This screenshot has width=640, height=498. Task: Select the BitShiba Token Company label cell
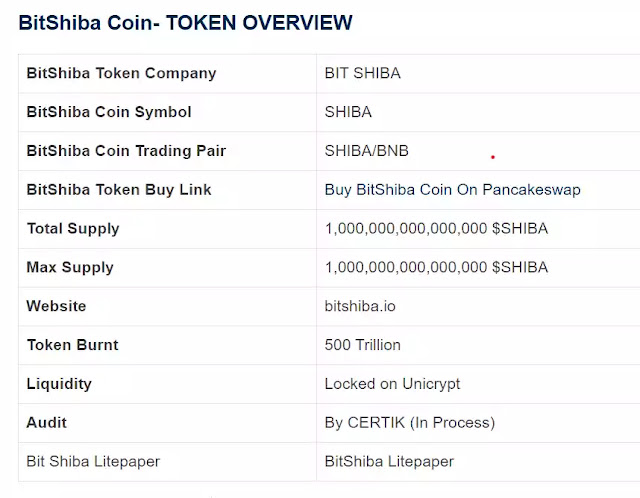[167, 73]
